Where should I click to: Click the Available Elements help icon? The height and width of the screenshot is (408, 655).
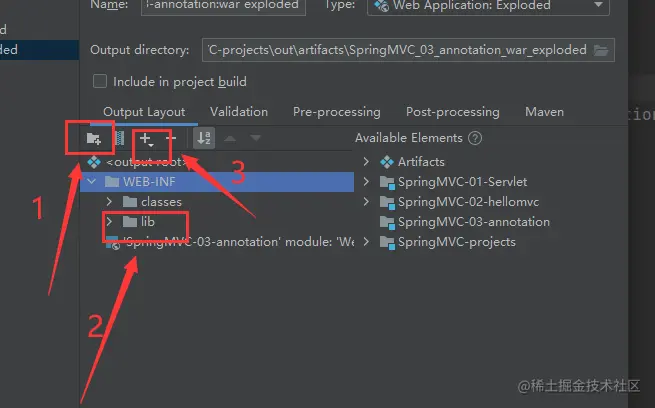pos(475,138)
